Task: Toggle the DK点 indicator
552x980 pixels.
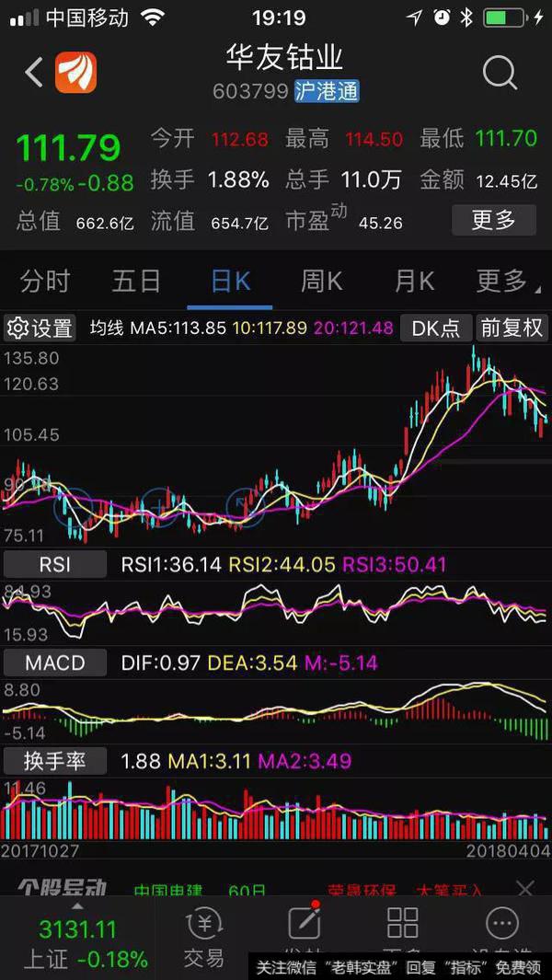Action: (436, 328)
